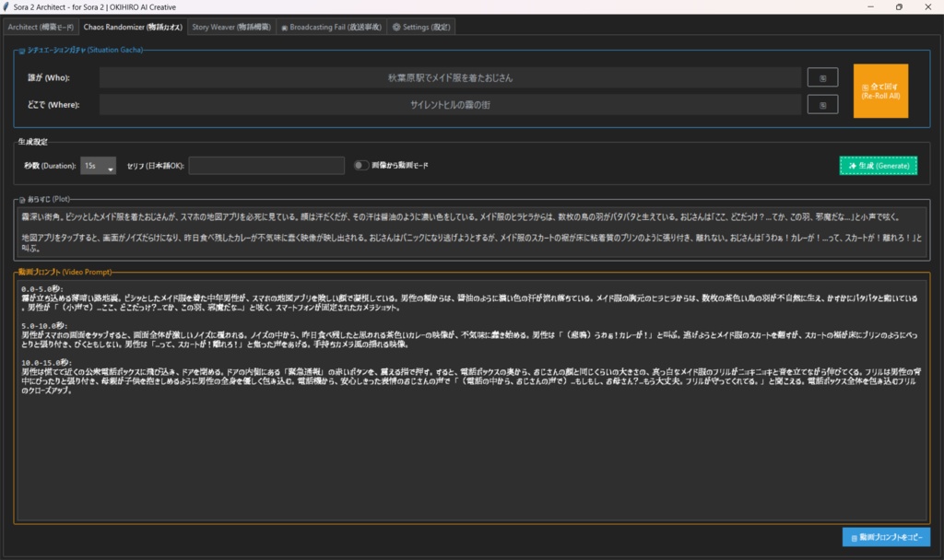Switch to the Architect (構築モード) tab
The height and width of the screenshot is (560, 944).
pos(41,27)
